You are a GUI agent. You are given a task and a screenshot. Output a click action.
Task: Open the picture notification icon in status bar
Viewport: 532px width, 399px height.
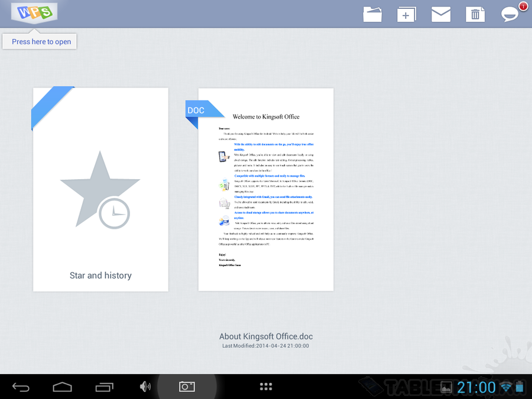tap(446, 387)
